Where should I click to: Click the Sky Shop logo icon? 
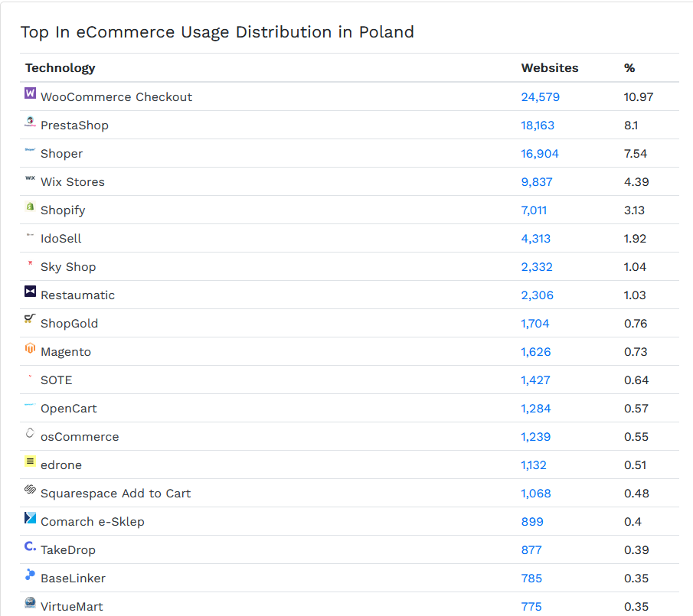(30, 263)
